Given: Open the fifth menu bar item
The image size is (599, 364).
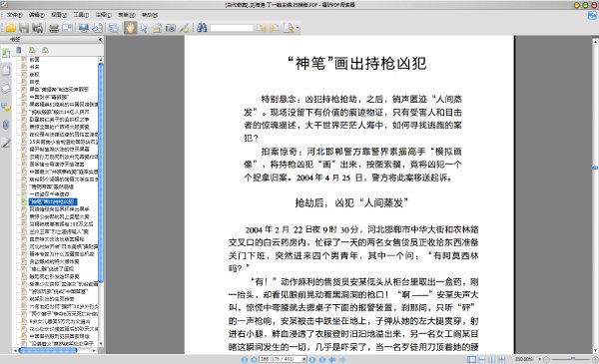Looking at the screenshot, I should tap(103, 15).
